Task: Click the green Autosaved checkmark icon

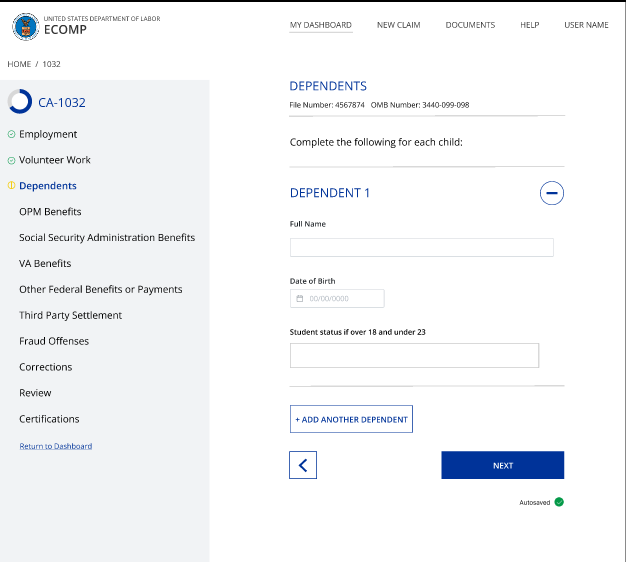Action: tap(559, 502)
